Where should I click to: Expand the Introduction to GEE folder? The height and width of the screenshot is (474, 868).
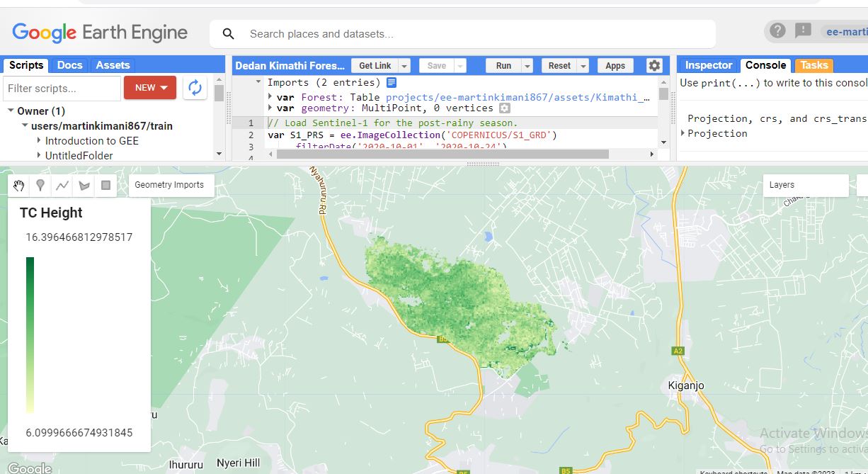40,141
